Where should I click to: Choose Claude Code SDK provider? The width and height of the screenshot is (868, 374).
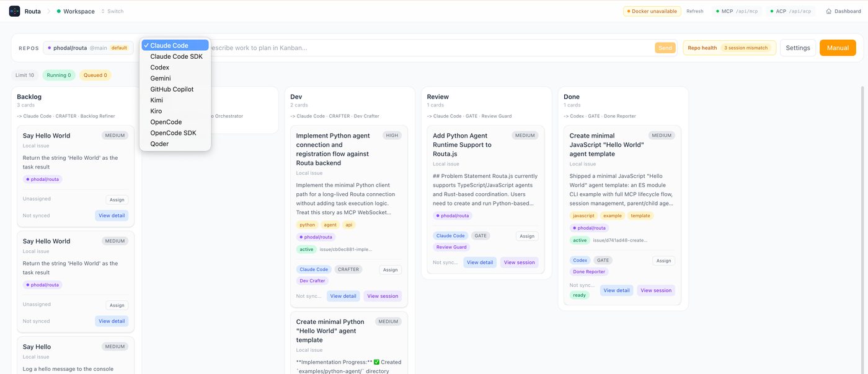click(175, 56)
